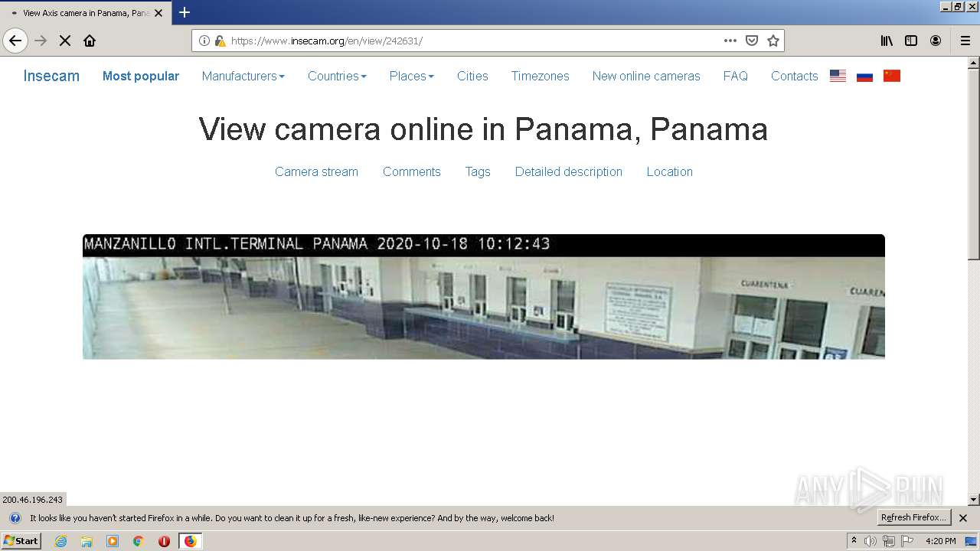Expand the Countries dropdown
The image size is (980, 551).
point(337,76)
